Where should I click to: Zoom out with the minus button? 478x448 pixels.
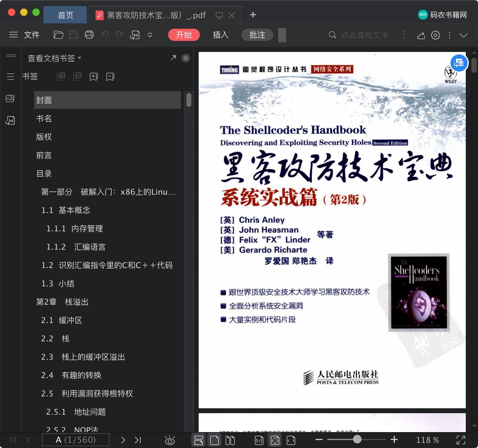pos(319,440)
